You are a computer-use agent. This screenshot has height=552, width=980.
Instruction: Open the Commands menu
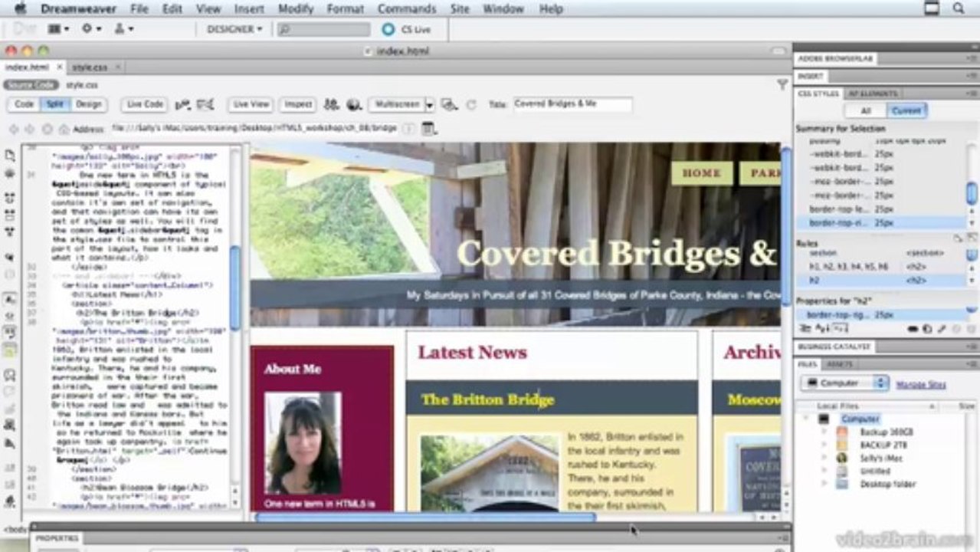pyautogui.click(x=407, y=9)
